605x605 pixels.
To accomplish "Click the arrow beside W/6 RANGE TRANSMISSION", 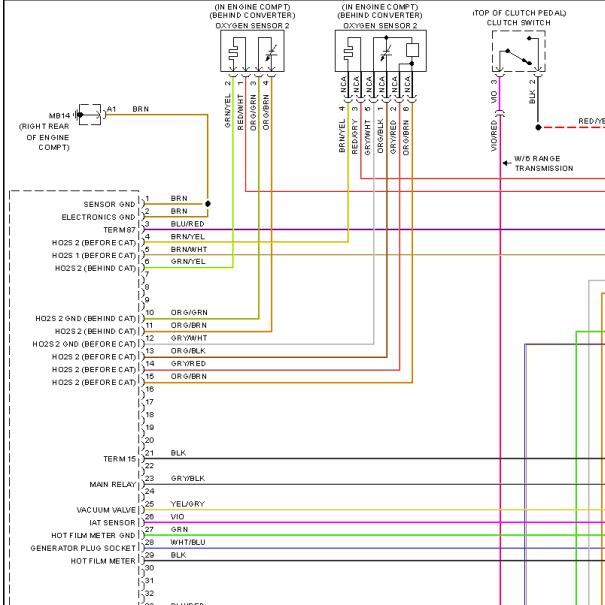I will pos(507,163).
